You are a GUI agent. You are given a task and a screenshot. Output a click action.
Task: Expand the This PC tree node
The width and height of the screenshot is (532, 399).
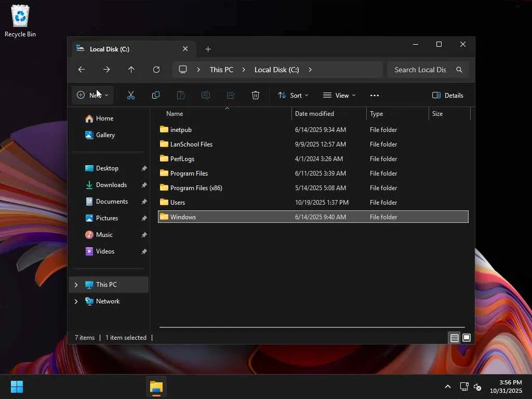coord(76,285)
